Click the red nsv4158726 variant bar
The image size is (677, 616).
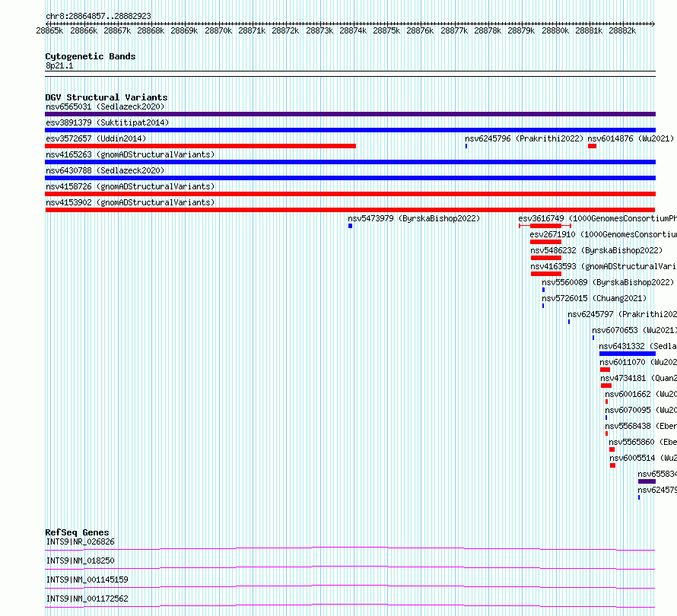point(350,194)
